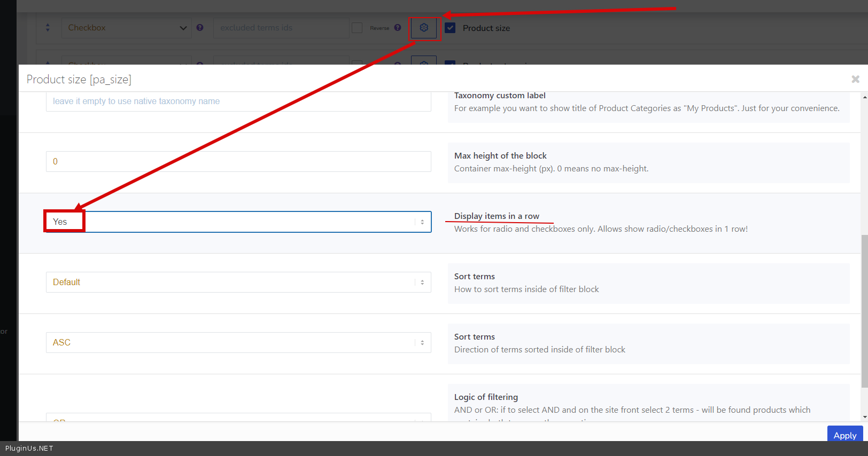Open the gear settings for Product size
Viewport: 868px width, 456px height.
pos(424,28)
